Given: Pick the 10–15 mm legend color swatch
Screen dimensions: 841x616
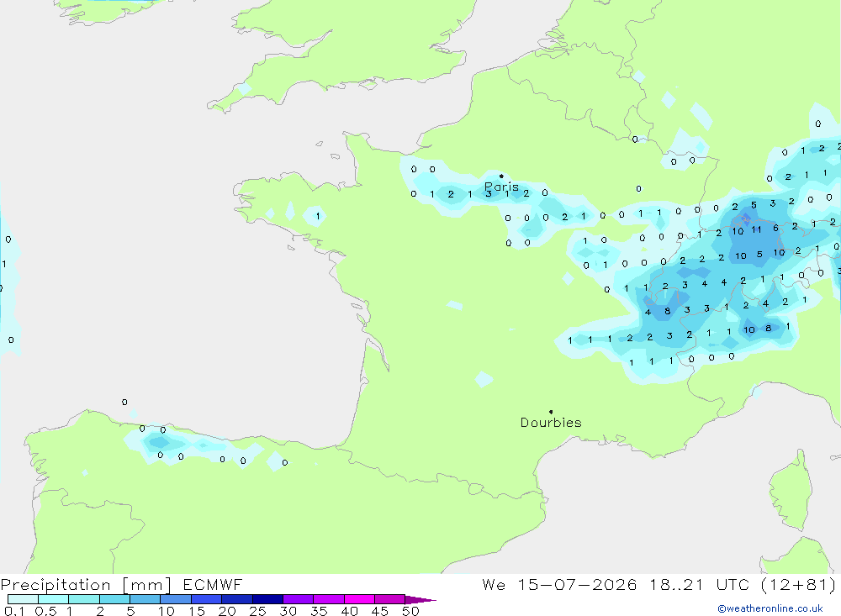Looking at the screenshot, I should [176, 599].
